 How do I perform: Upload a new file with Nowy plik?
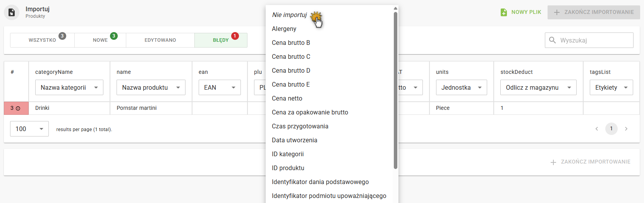coord(521,12)
